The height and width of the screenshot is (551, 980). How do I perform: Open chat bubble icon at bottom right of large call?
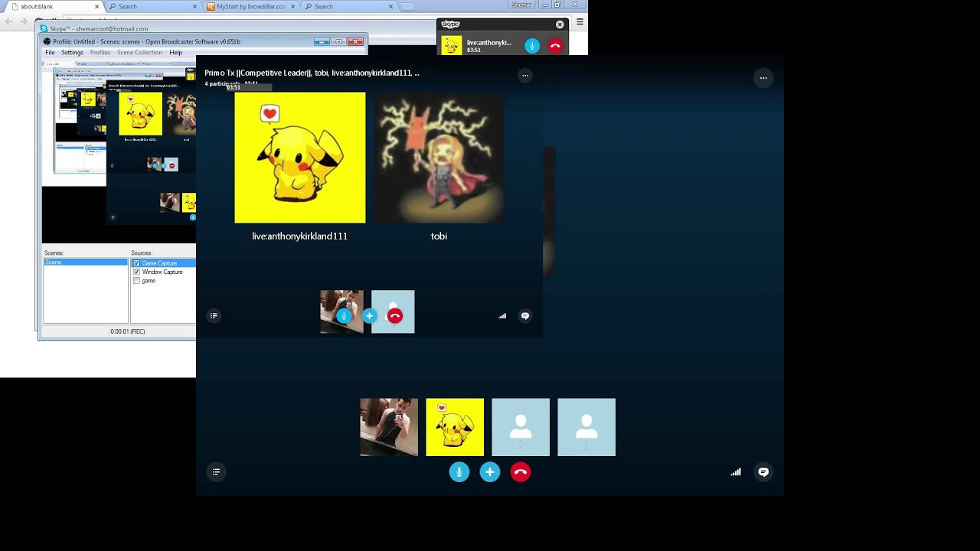[763, 472]
